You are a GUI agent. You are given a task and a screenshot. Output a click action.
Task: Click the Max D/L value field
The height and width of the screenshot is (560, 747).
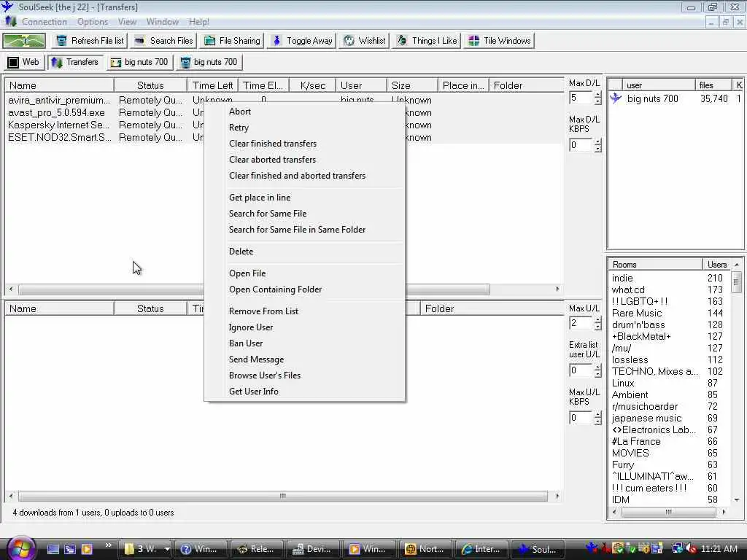(581, 98)
